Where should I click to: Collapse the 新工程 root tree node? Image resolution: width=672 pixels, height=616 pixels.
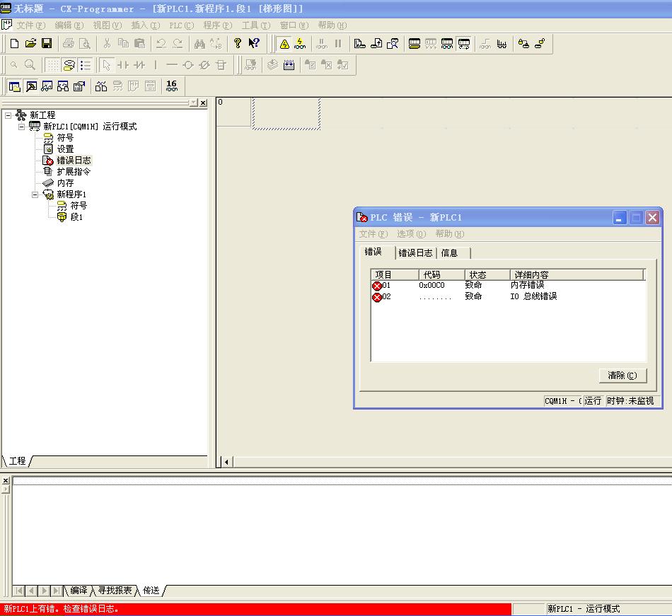pos(8,115)
